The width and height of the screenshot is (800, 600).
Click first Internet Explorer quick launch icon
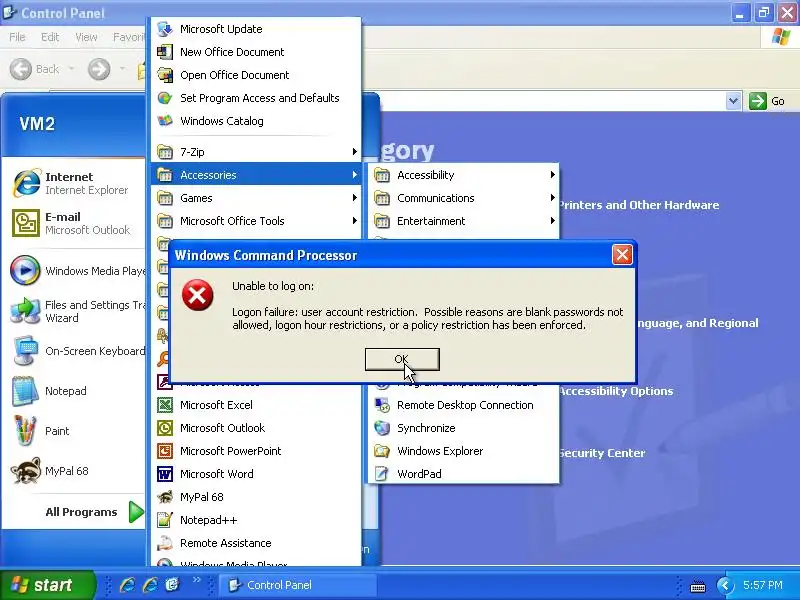pos(127,585)
